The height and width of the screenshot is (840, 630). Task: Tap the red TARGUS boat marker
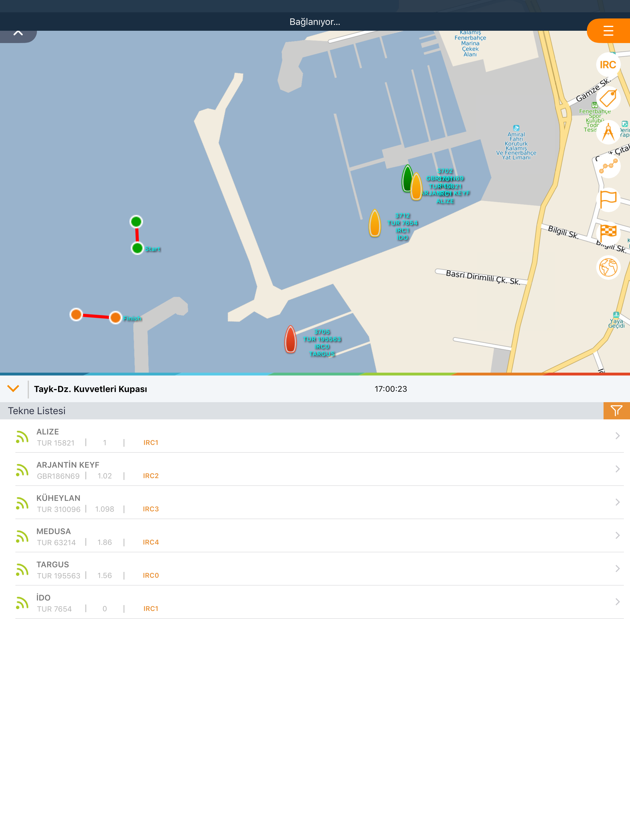pyautogui.click(x=290, y=339)
